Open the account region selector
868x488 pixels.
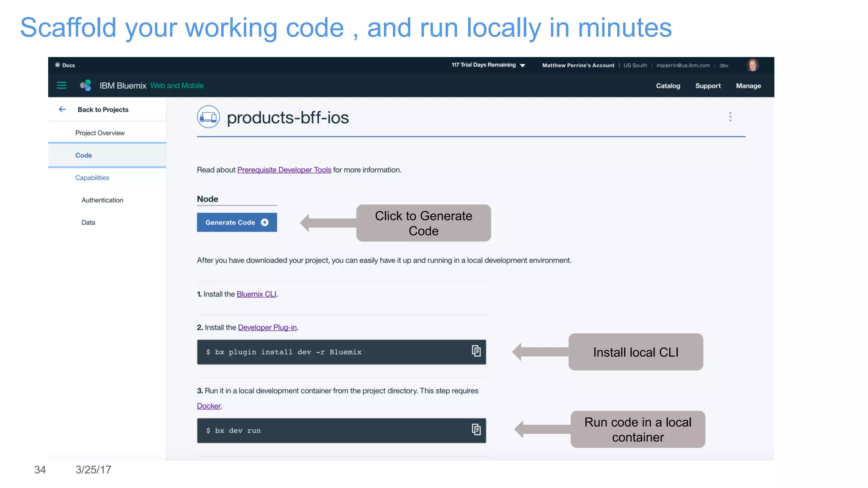click(635, 66)
